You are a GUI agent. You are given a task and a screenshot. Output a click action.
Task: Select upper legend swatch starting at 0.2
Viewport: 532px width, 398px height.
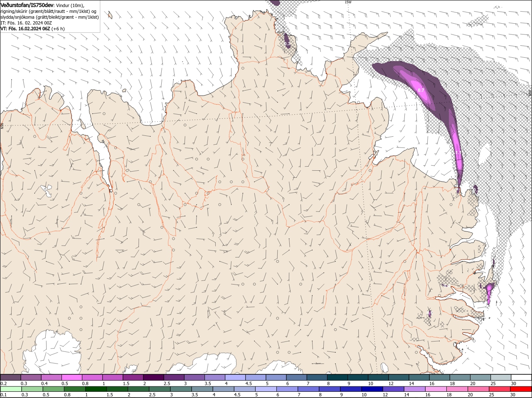tap(10, 377)
